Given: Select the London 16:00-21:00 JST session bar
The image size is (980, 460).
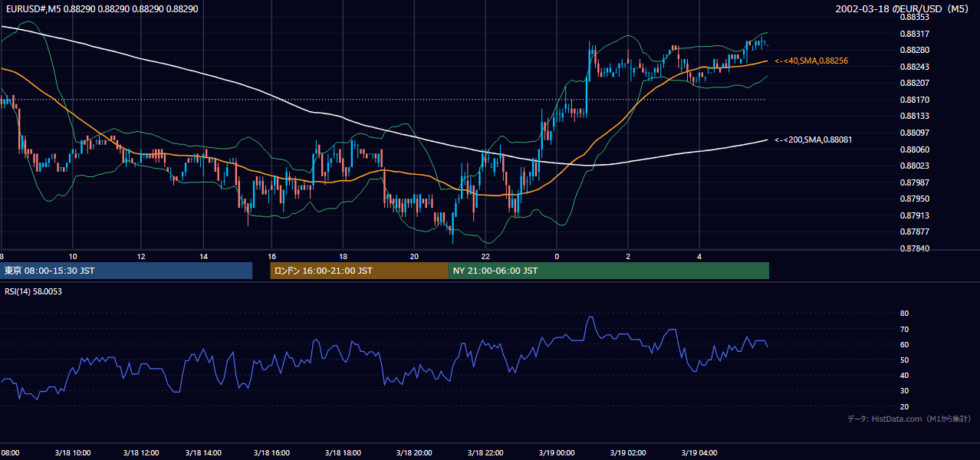Looking at the screenshot, I should (x=359, y=271).
